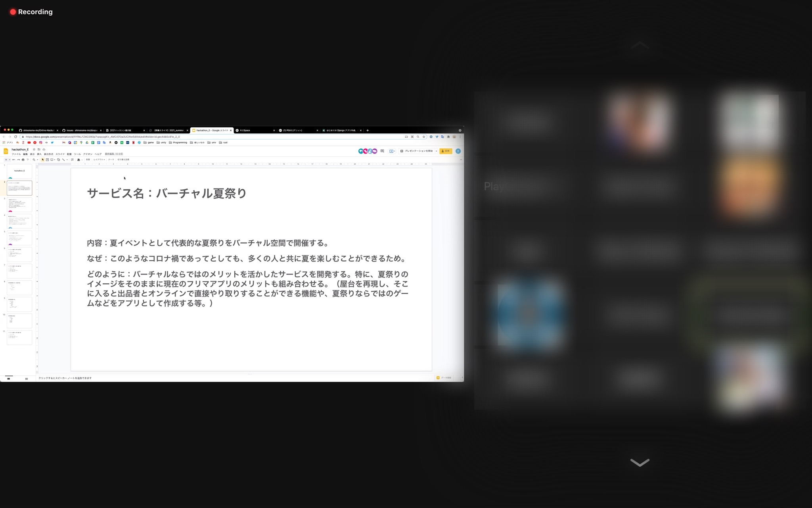Open the Chrome extensions puzzle icon
The image size is (812, 508).
click(x=448, y=137)
